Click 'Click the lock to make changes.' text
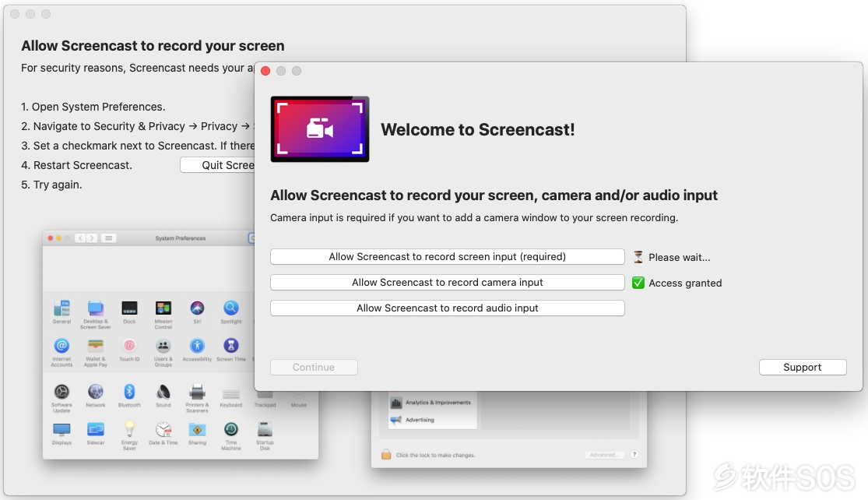 [436, 455]
